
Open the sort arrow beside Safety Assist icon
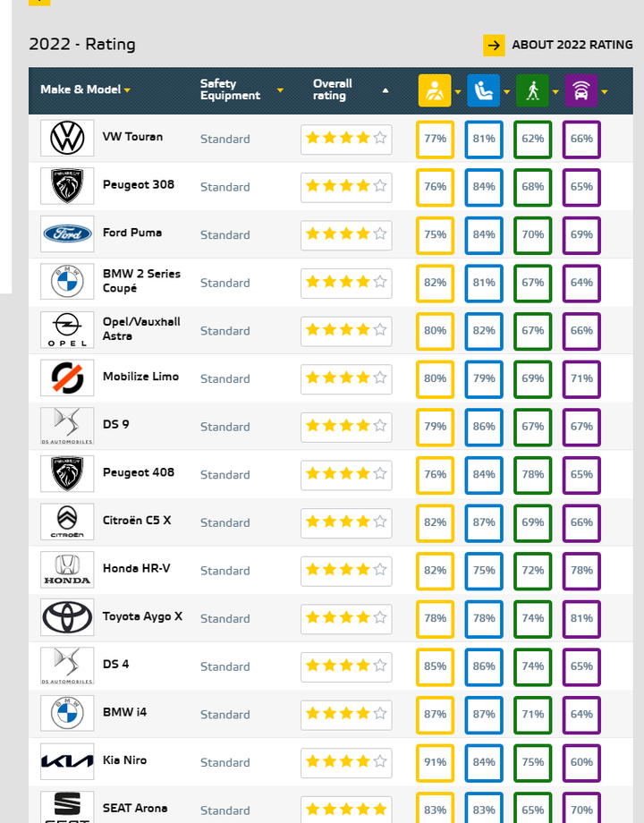pos(604,92)
